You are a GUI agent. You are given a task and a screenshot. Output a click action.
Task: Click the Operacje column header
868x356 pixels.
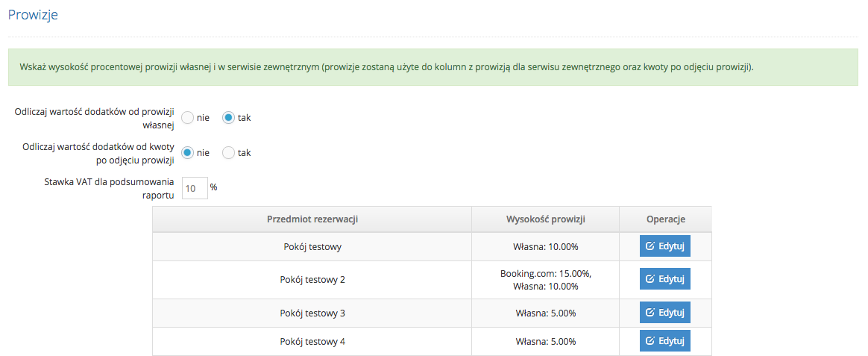665,219
